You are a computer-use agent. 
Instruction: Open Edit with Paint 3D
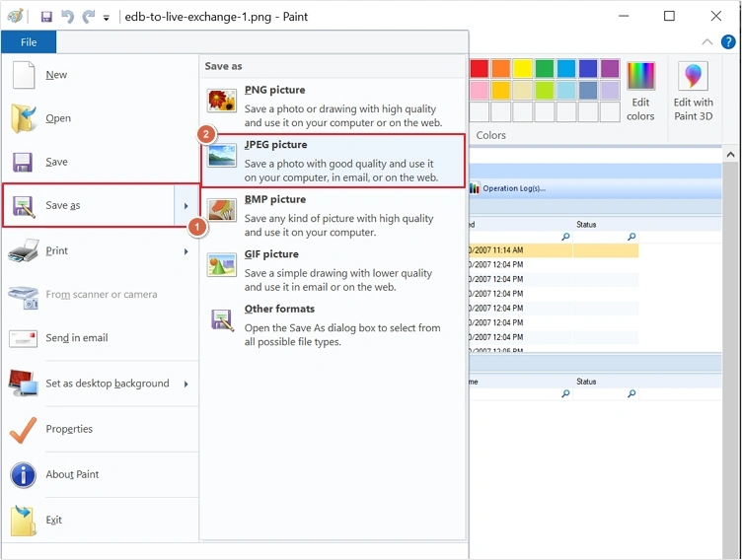(x=693, y=91)
